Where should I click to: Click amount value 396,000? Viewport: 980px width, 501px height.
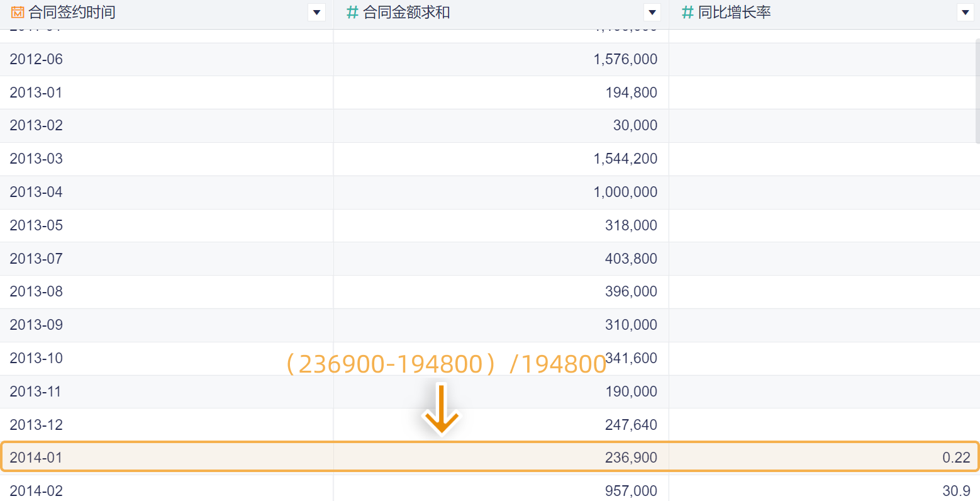coord(632,291)
